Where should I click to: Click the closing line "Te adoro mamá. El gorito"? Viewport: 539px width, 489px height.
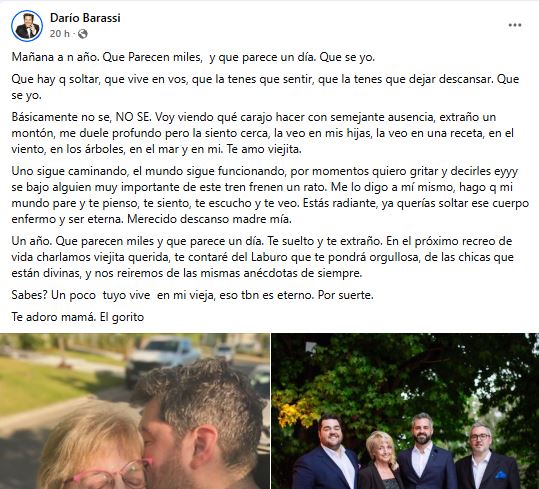[78, 317]
